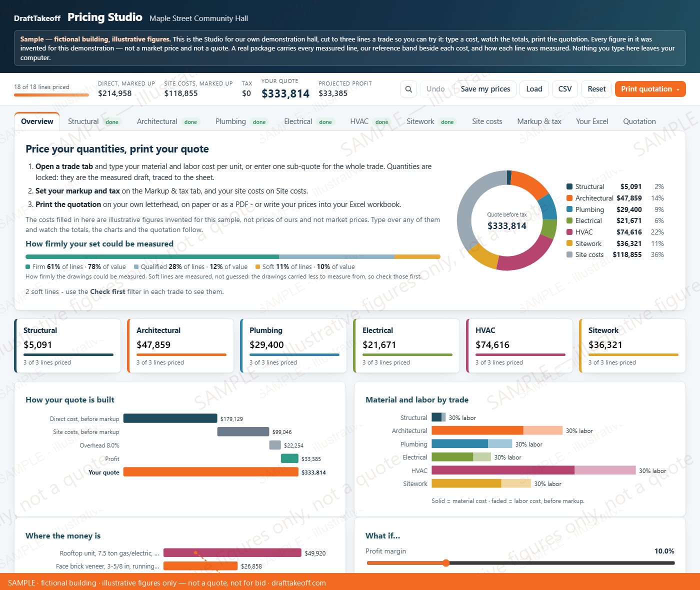The width and height of the screenshot is (700, 590).
Task: Open the HVAC summary card
Action: pyautogui.click(x=519, y=346)
